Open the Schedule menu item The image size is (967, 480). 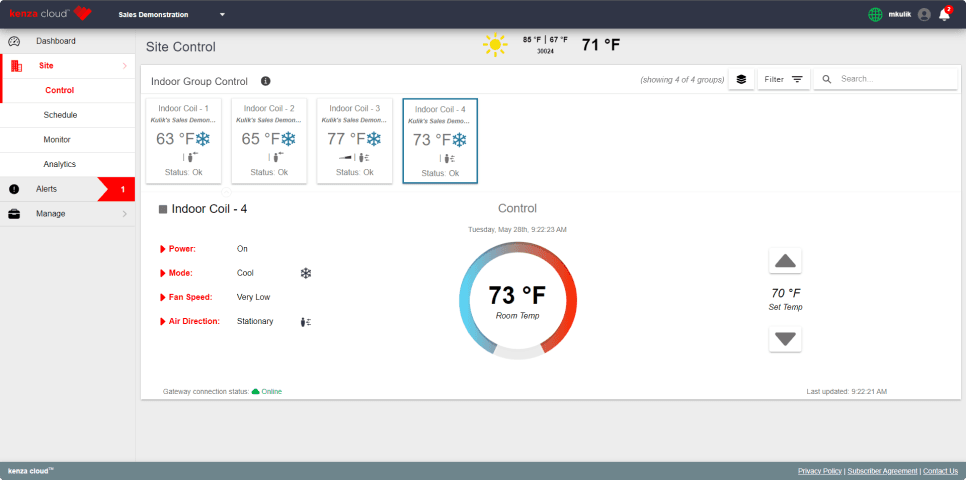pyautogui.click(x=60, y=115)
